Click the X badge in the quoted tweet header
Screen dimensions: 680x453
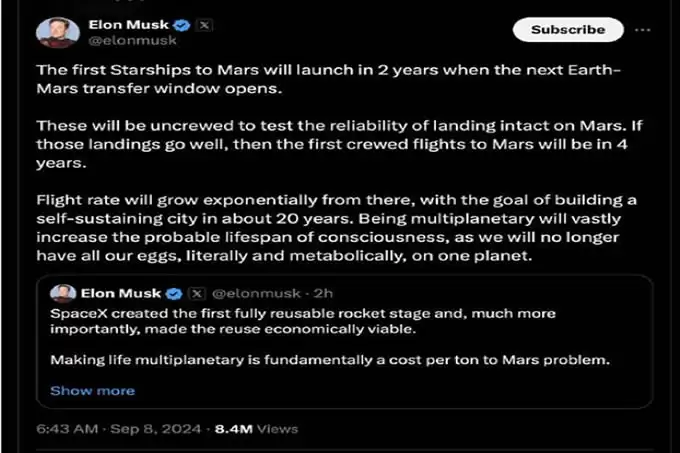pos(196,293)
